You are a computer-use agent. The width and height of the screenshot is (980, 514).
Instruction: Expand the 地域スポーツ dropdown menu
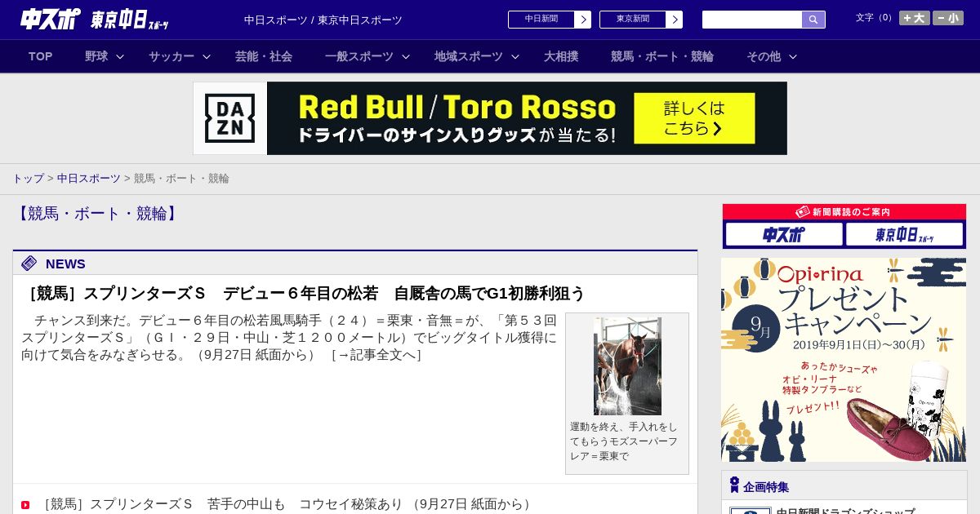477,56
